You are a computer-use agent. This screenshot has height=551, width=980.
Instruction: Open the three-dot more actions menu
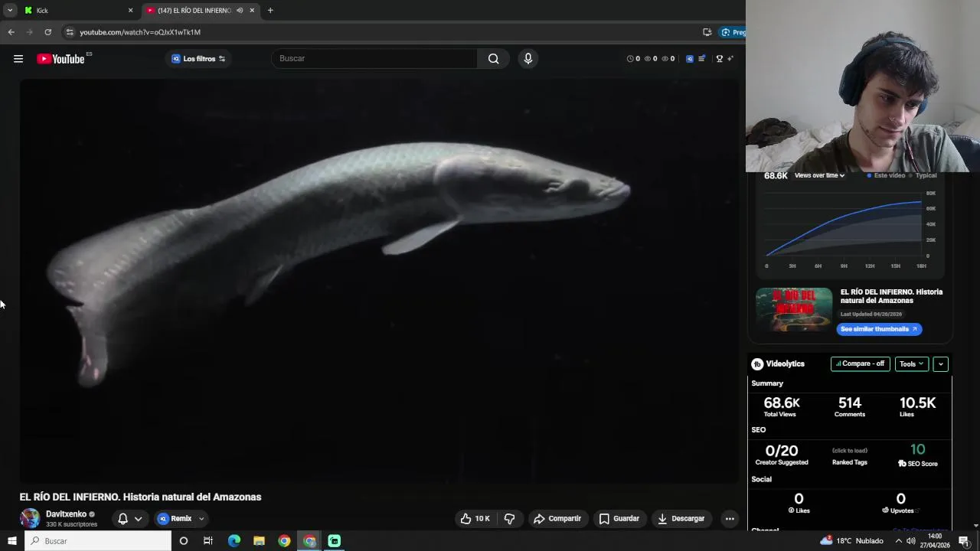coord(730,519)
